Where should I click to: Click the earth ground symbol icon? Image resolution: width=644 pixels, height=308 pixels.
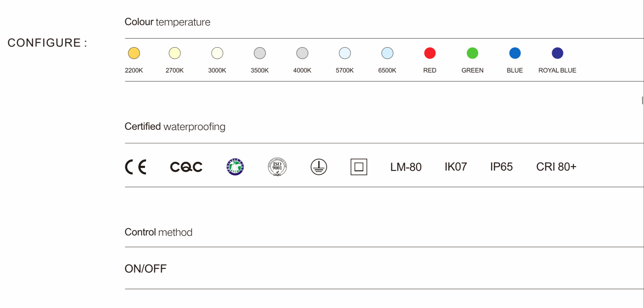[x=319, y=167]
